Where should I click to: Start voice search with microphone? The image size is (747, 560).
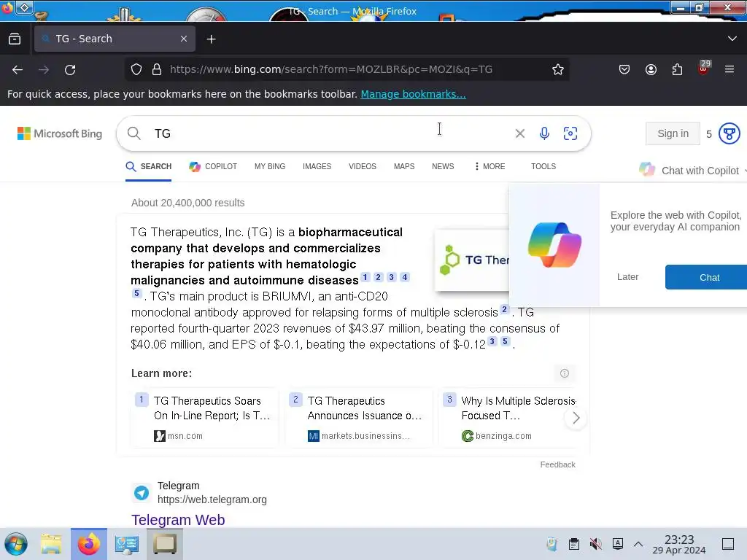coord(544,133)
